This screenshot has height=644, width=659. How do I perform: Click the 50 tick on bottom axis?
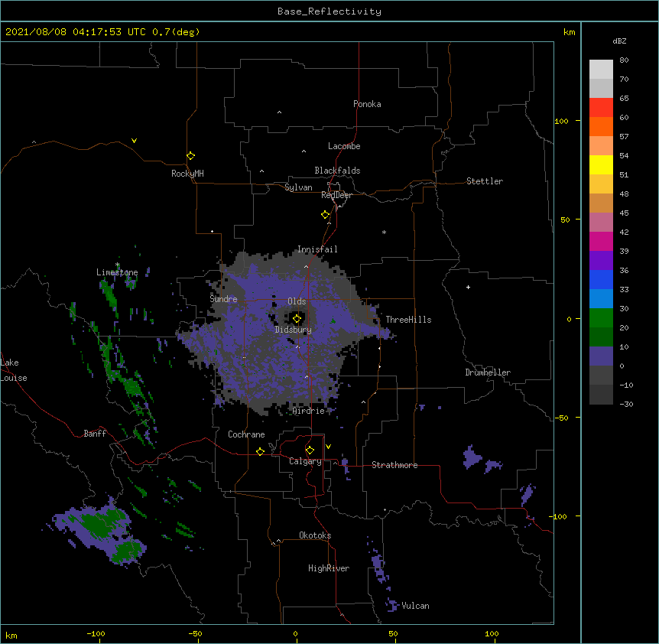[393, 633]
